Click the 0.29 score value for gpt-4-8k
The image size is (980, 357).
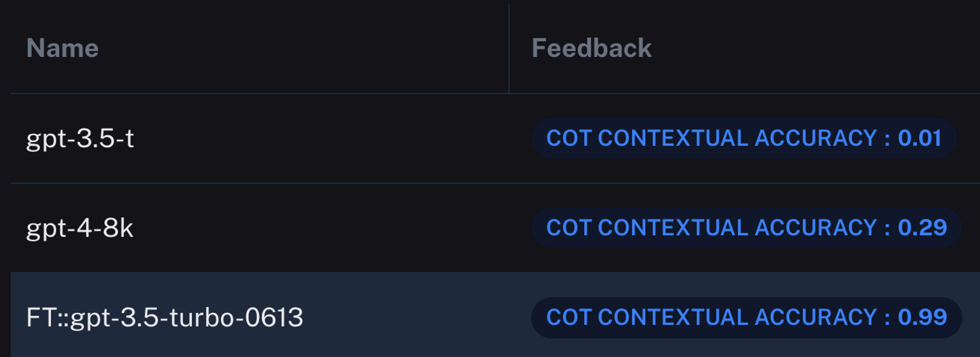pyautogui.click(x=922, y=228)
